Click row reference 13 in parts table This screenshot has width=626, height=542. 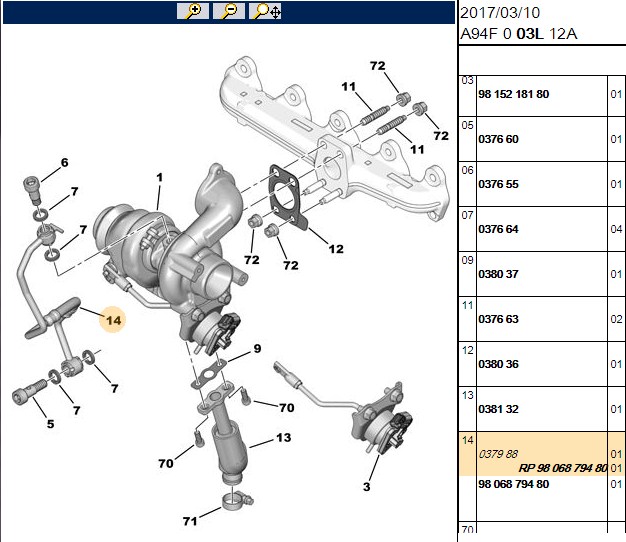click(467, 395)
